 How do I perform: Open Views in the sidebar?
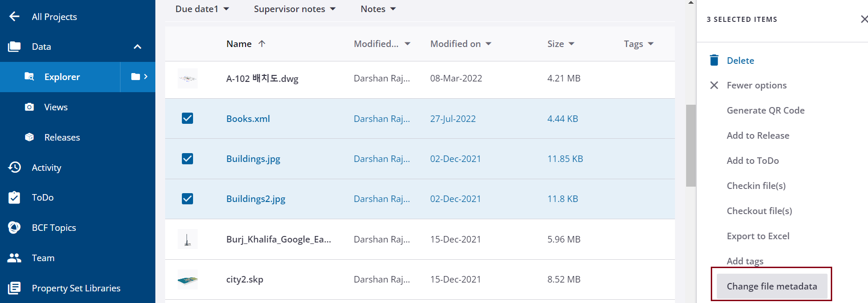[56, 107]
